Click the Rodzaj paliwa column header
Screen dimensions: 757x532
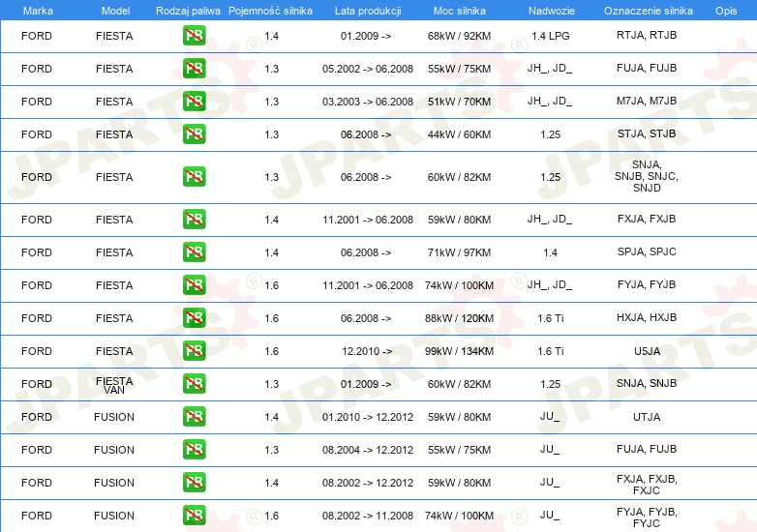(188, 11)
